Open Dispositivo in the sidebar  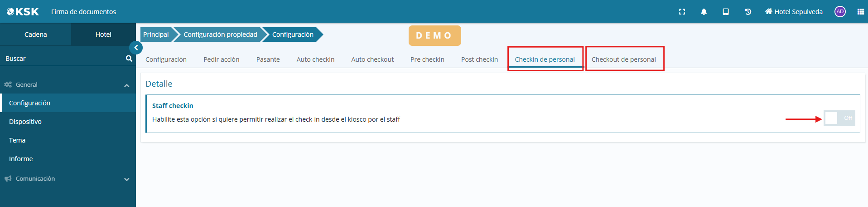coord(25,122)
